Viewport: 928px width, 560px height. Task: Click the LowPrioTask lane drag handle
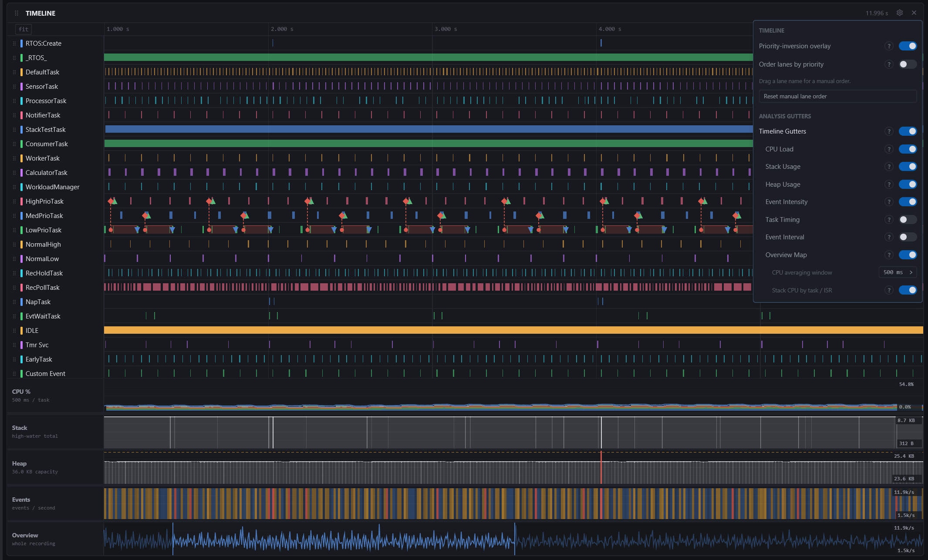[14, 230]
